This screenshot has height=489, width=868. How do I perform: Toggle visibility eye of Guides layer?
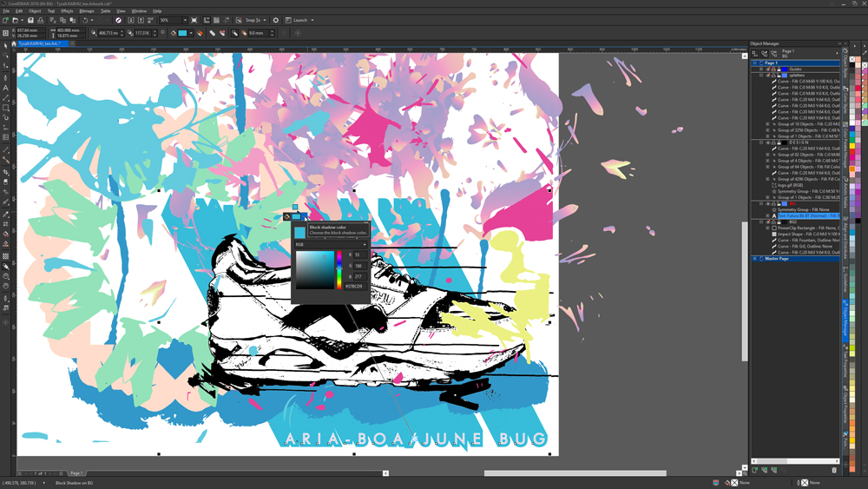click(x=767, y=69)
